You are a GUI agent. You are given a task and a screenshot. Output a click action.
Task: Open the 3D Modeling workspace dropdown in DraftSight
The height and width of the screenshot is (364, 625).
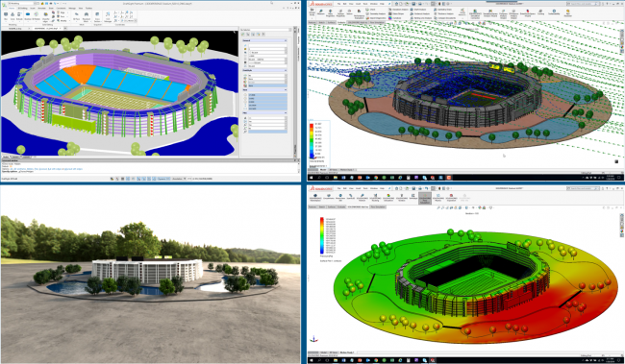21,4
